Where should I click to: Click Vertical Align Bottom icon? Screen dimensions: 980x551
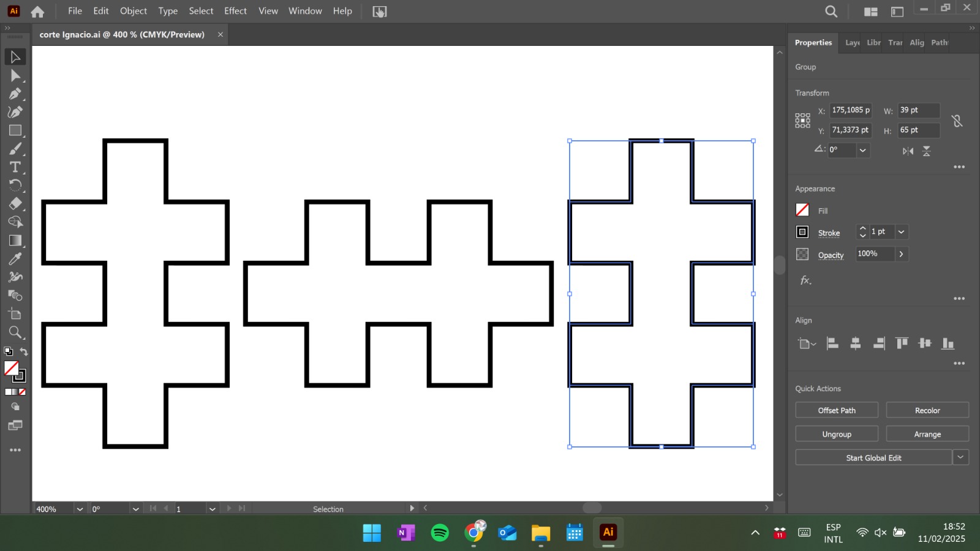tap(948, 343)
